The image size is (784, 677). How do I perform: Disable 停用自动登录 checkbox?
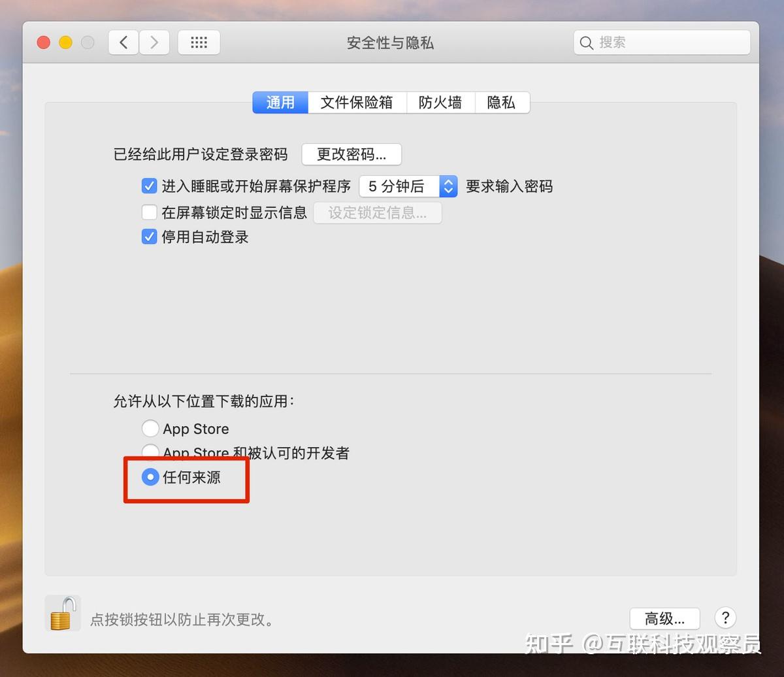click(149, 237)
